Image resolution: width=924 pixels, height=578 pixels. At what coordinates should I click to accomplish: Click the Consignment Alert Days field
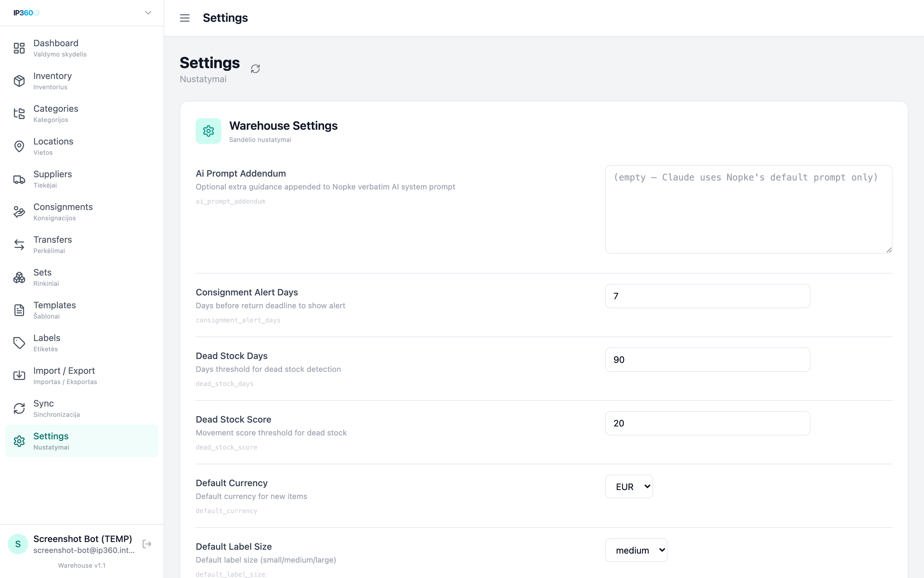coord(707,296)
